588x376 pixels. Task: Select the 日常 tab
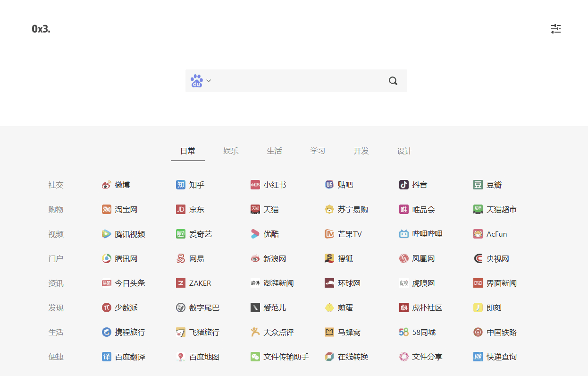coord(188,151)
